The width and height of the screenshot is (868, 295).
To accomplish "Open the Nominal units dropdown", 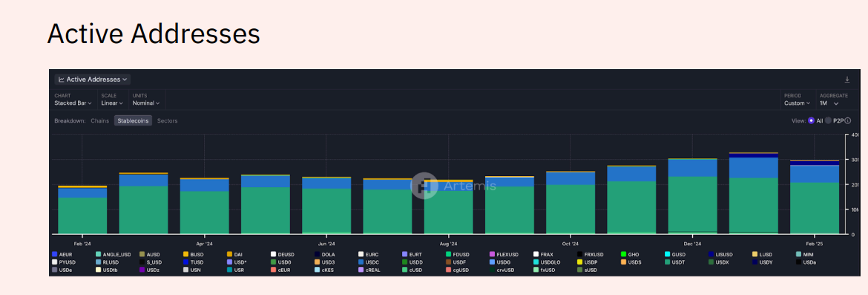I will (146, 103).
